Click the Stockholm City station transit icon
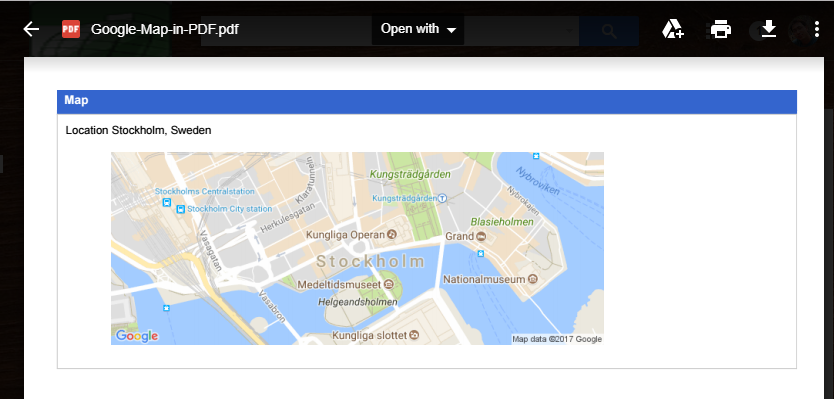Viewport: 834px width, 399px height. [180, 209]
